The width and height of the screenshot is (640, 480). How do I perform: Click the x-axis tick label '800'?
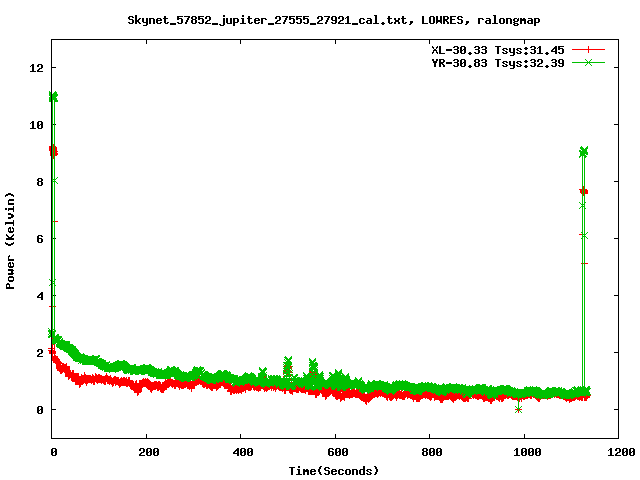(x=431, y=452)
